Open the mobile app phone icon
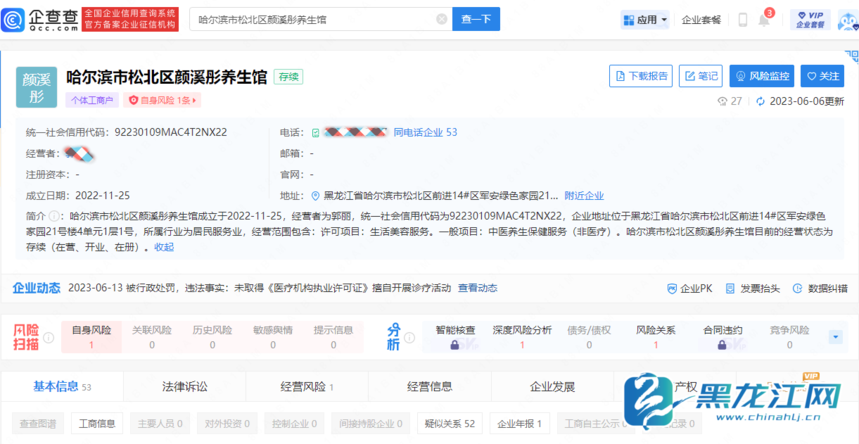The height and width of the screenshot is (444, 859). pos(742,19)
